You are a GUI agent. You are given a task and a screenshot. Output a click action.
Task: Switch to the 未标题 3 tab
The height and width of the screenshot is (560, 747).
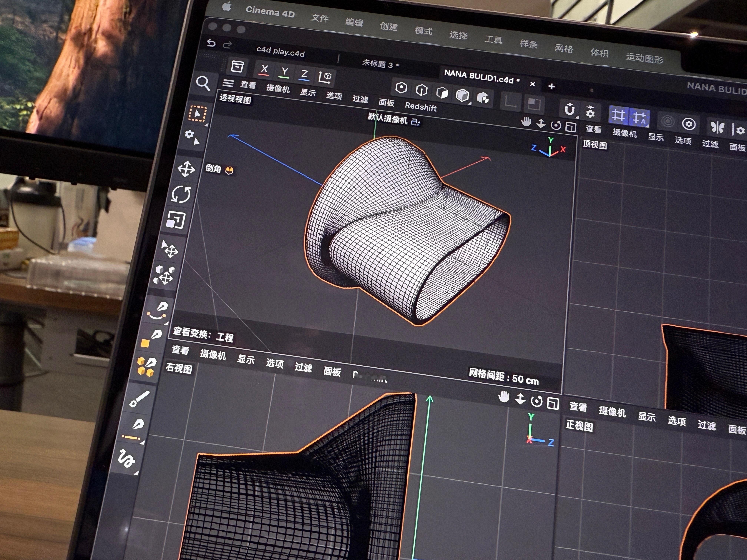coord(378,64)
